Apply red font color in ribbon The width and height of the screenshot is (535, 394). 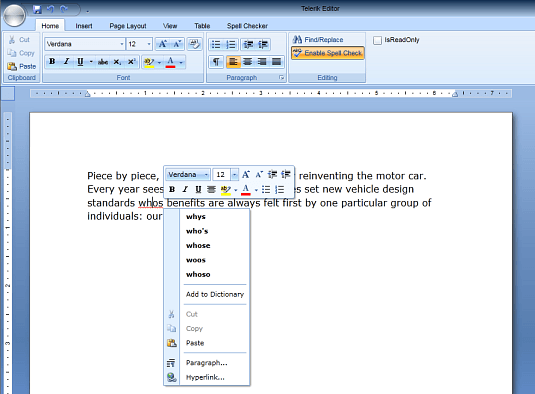click(x=170, y=62)
